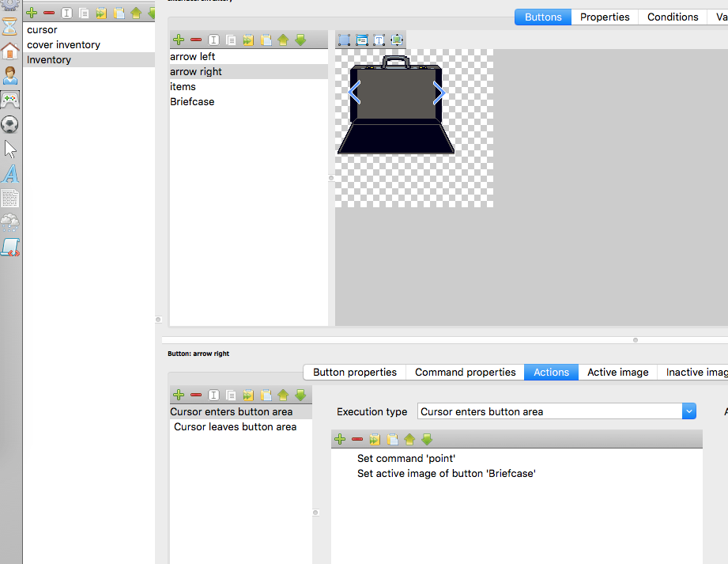Open the Execution type dropdown
728x564 pixels.
(689, 411)
